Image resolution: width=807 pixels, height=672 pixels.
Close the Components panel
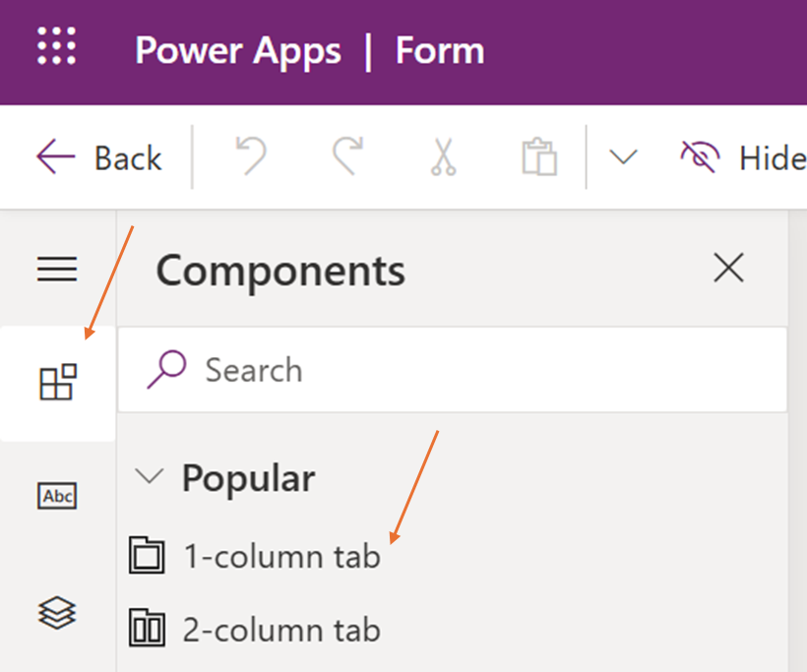click(728, 269)
